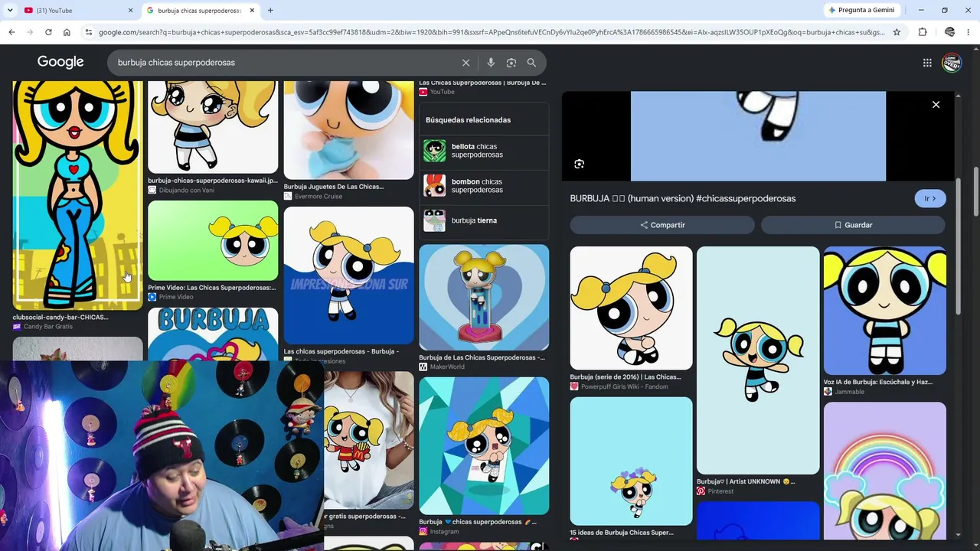Image resolution: width=980 pixels, height=551 pixels.
Task: Switch to the YouTube tab
Action: click(x=77, y=10)
